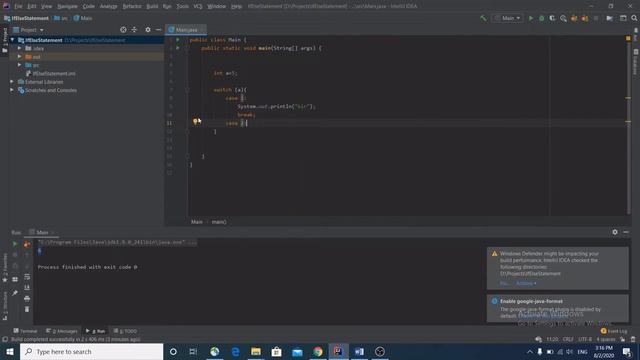
Task: Click Enable google-java-format notification title
Action: (531, 301)
